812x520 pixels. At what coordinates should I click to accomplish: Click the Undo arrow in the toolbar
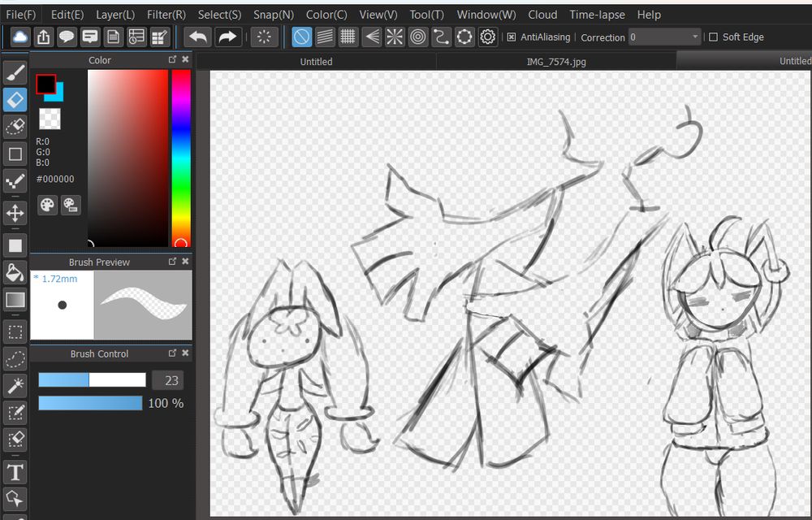click(x=197, y=37)
